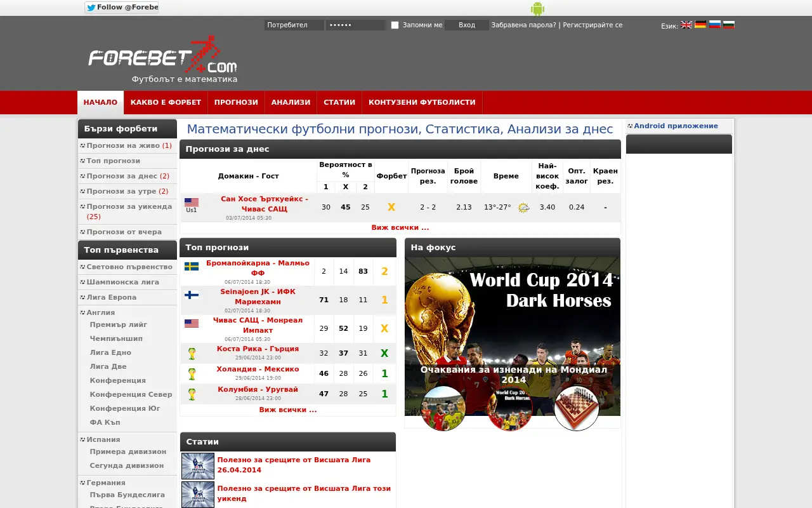Click the Twitter Follow @Forebet button
Screen dimensions: 812x508
tap(122, 8)
